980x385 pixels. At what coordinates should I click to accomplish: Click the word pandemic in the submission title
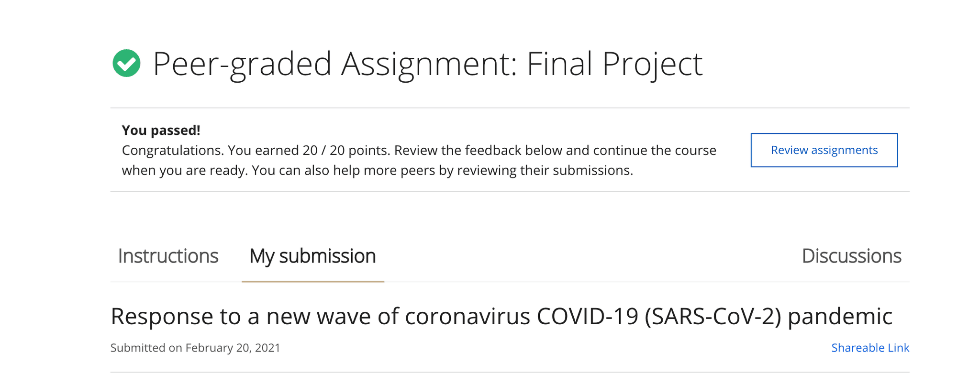click(840, 317)
